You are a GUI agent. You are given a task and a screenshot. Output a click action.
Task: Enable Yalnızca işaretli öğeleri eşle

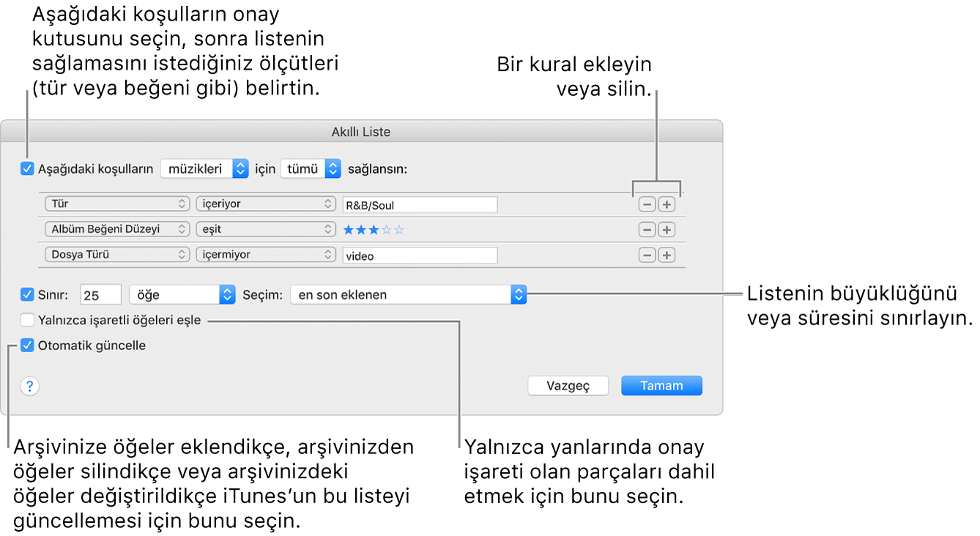(28, 320)
